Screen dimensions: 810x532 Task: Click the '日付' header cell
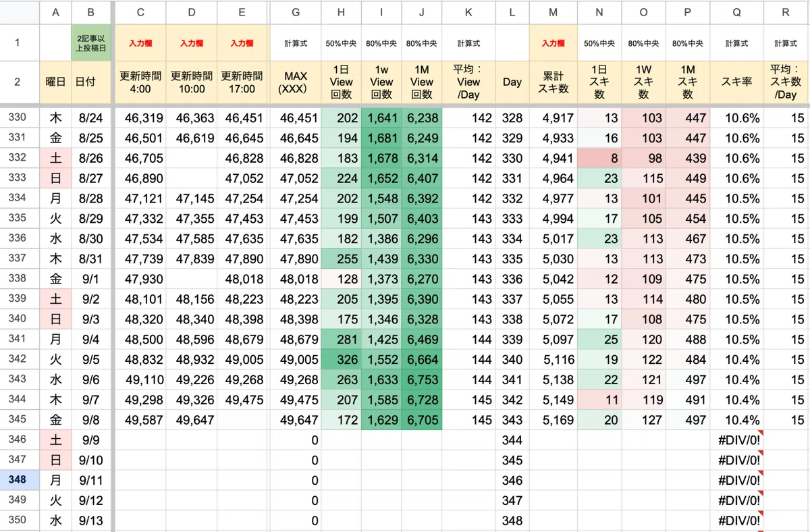(x=90, y=82)
